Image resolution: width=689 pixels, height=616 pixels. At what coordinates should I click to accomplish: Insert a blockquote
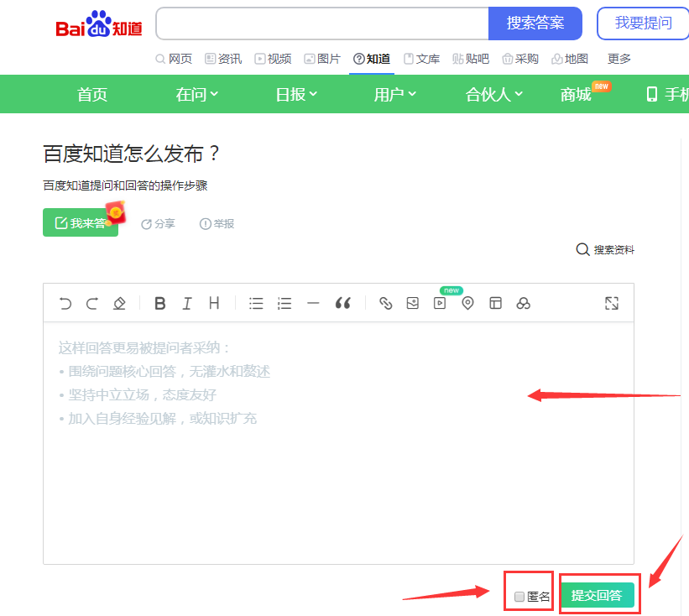click(x=342, y=303)
